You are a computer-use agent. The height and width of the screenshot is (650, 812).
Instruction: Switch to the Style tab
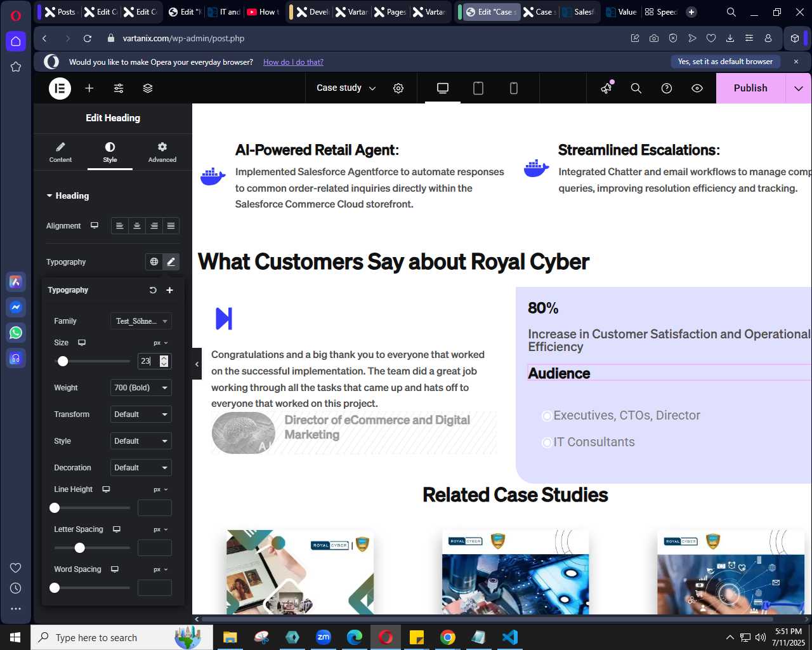click(x=110, y=152)
